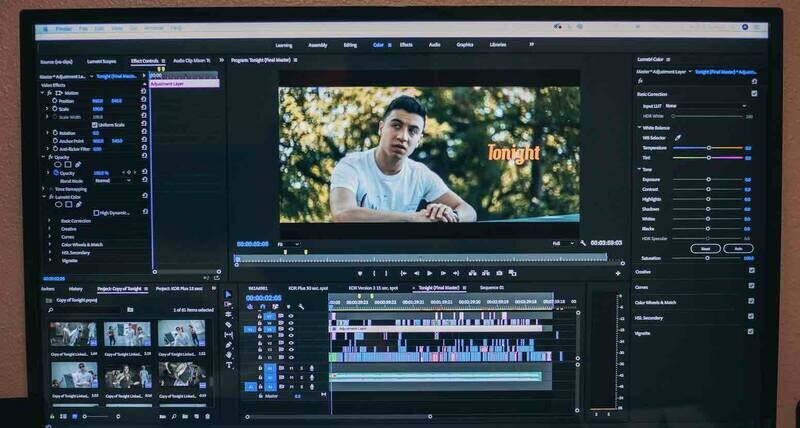Screen dimensions: 800x428
Task: Select the Type tool
Action: [228, 365]
